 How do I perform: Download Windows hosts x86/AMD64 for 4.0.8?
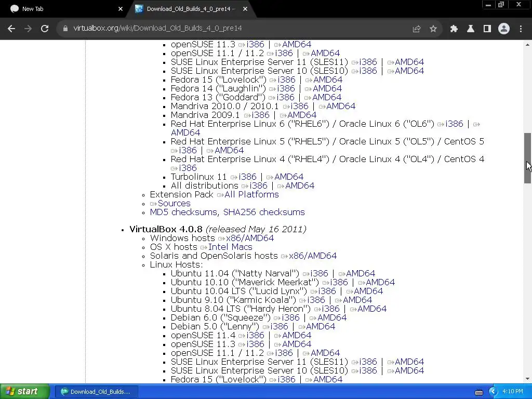[x=250, y=238]
